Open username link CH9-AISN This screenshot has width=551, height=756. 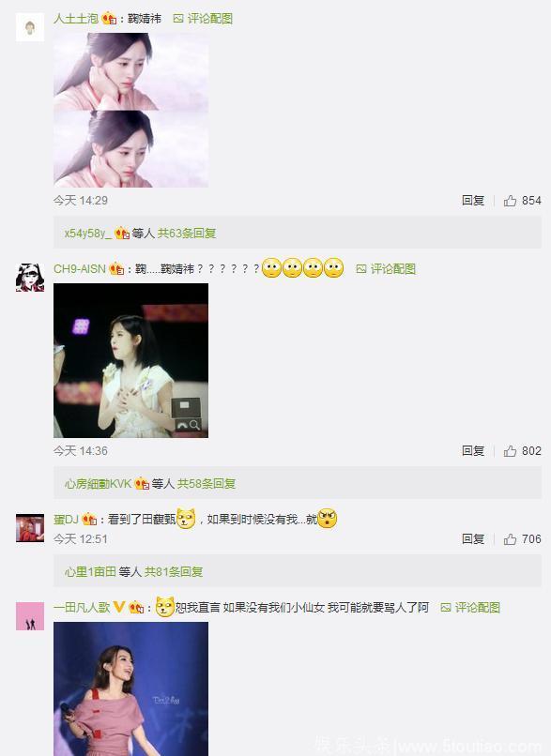80,269
